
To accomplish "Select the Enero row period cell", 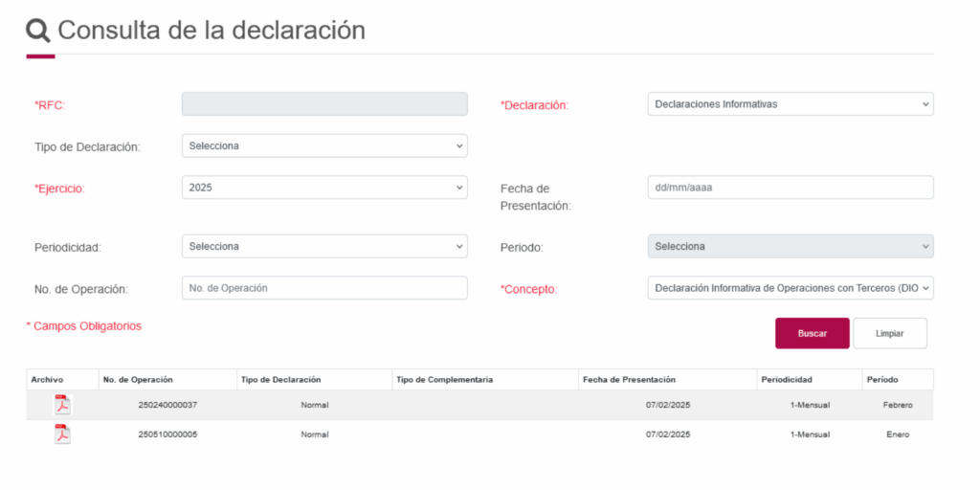I will click(897, 434).
